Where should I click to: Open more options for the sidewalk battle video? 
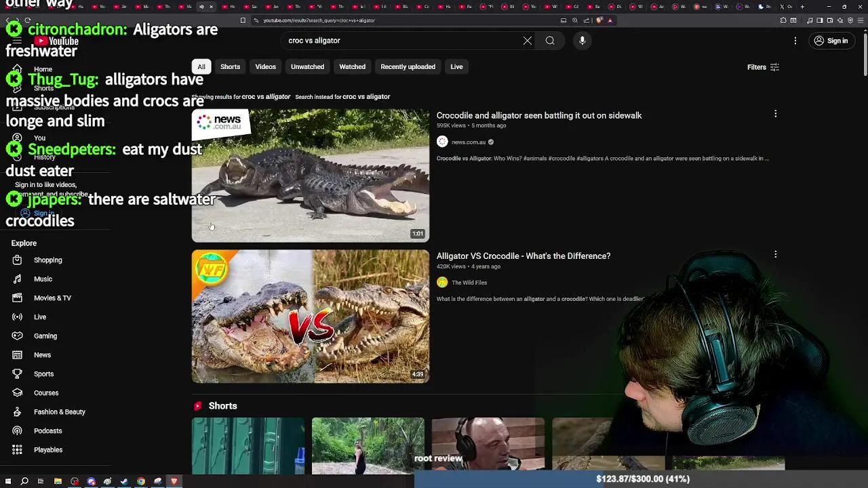[x=776, y=114]
